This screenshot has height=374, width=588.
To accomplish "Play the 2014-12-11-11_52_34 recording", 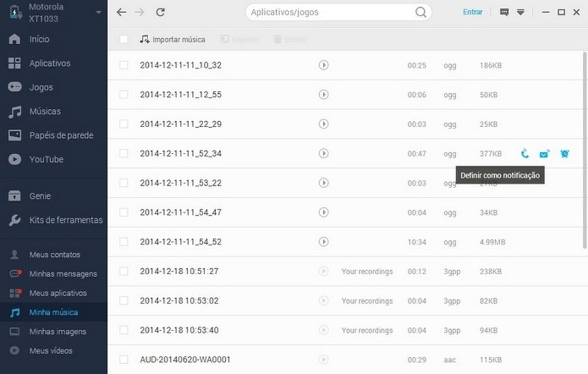I will pyautogui.click(x=324, y=154).
